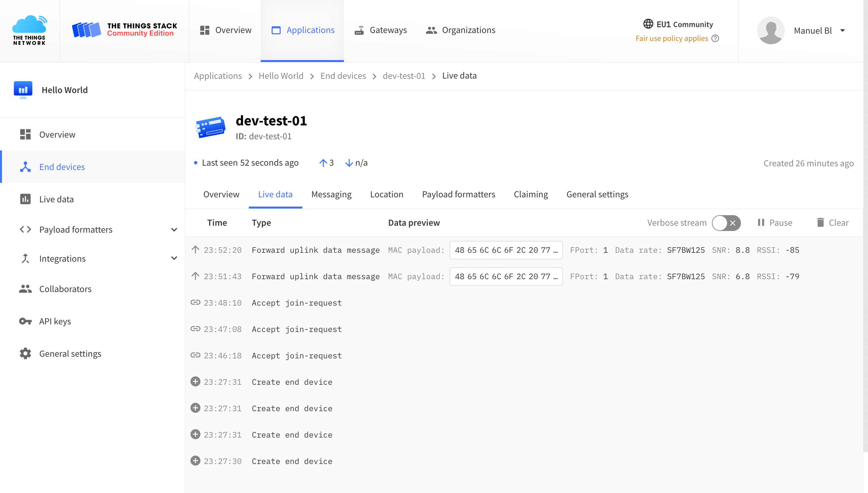This screenshot has height=493, width=868.
Task: Click the Last seen 52 seconds ago status
Action: tap(246, 163)
